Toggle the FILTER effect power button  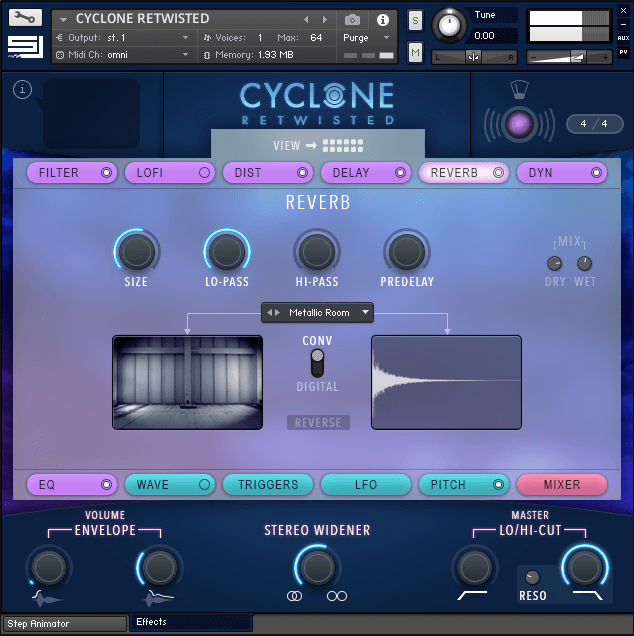106,173
